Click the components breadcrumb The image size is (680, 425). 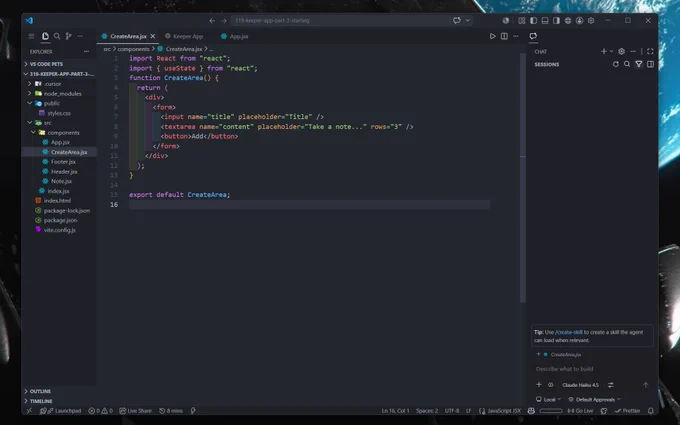tap(133, 49)
